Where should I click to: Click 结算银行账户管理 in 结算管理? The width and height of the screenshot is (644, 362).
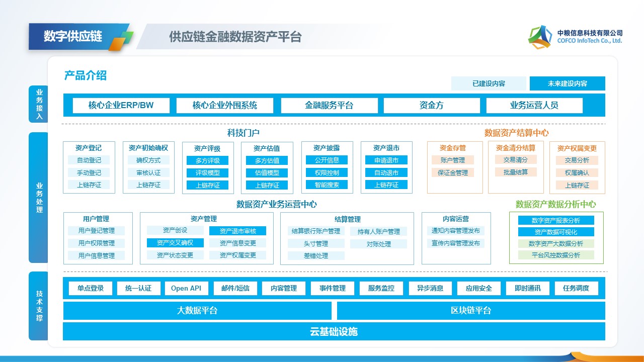[316, 231]
